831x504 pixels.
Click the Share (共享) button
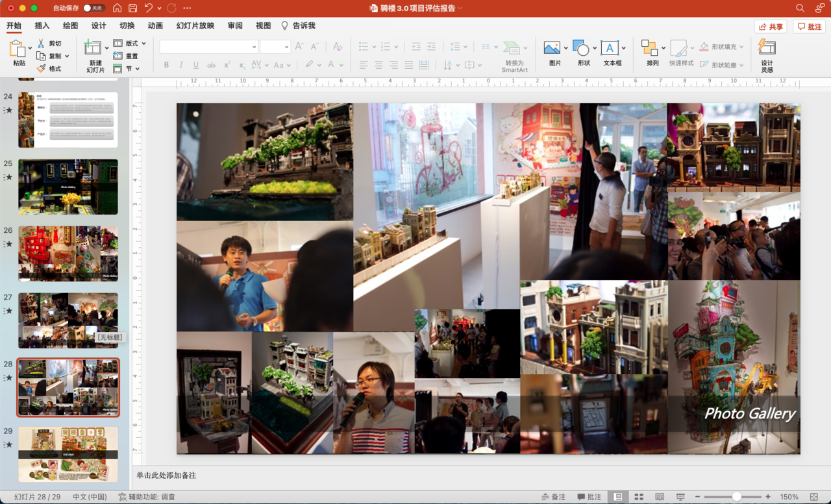[771, 27]
